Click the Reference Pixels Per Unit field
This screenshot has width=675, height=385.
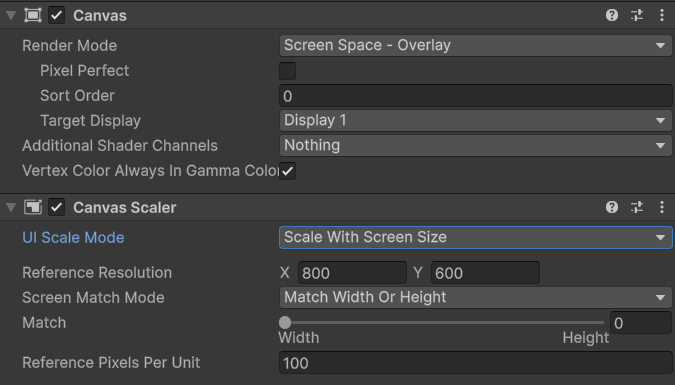(x=475, y=363)
